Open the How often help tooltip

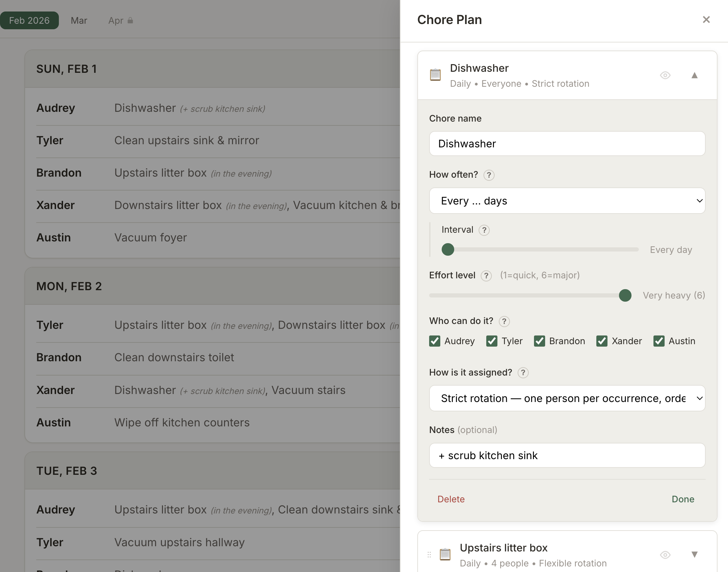[489, 175]
